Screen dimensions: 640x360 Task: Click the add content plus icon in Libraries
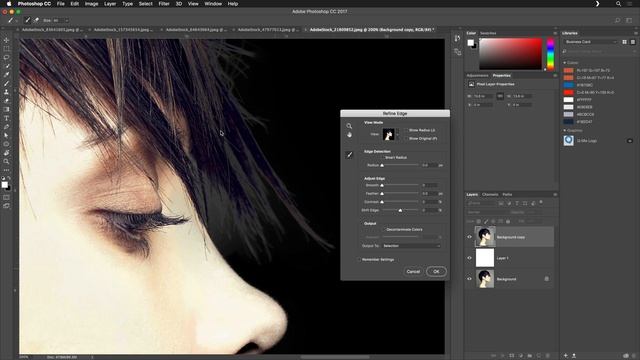coord(566,356)
